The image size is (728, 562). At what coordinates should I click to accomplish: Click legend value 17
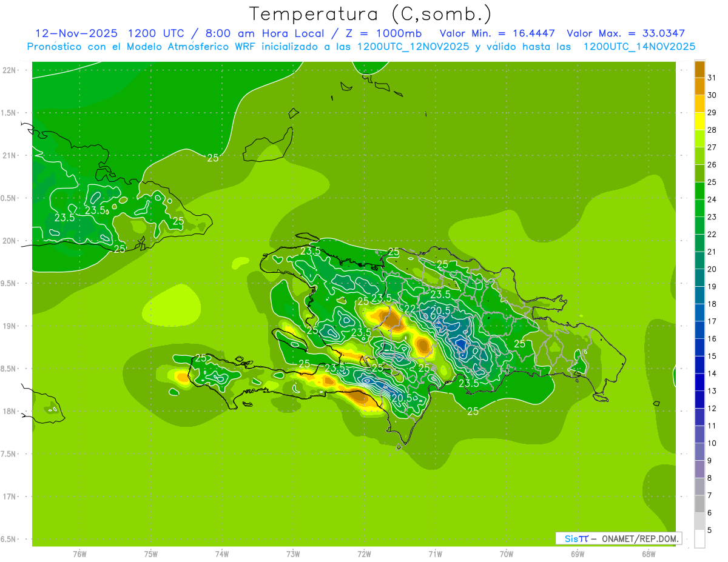pos(712,321)
